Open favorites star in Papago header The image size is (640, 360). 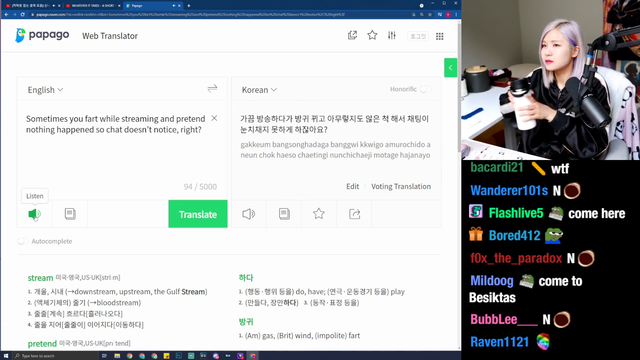[372, 36]
